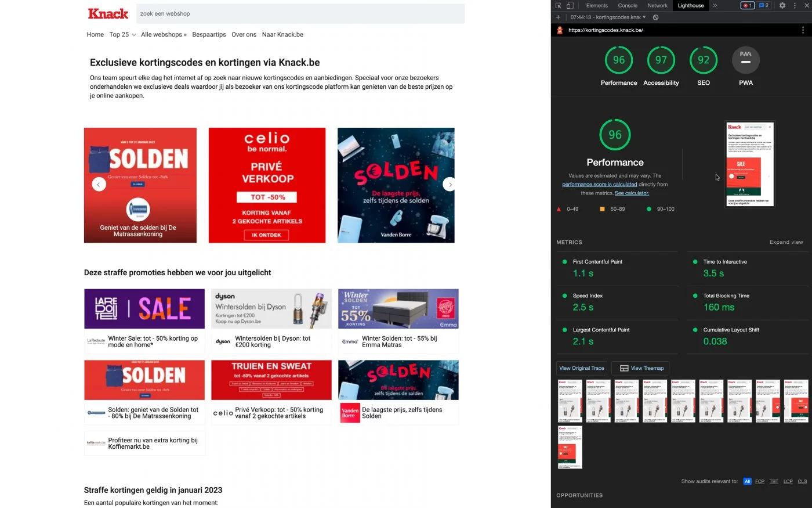
Task: Expand more DevTools tabs chevron
Action: pyautogui.click(x=715, y=5)
